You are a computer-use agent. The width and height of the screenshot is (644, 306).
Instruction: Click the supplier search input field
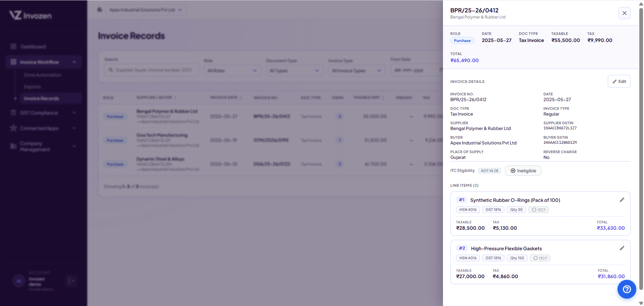pyautogui.click(x=152, y=70)
